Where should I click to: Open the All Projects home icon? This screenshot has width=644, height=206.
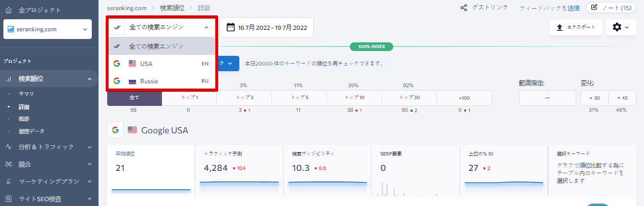click(8, 10)
